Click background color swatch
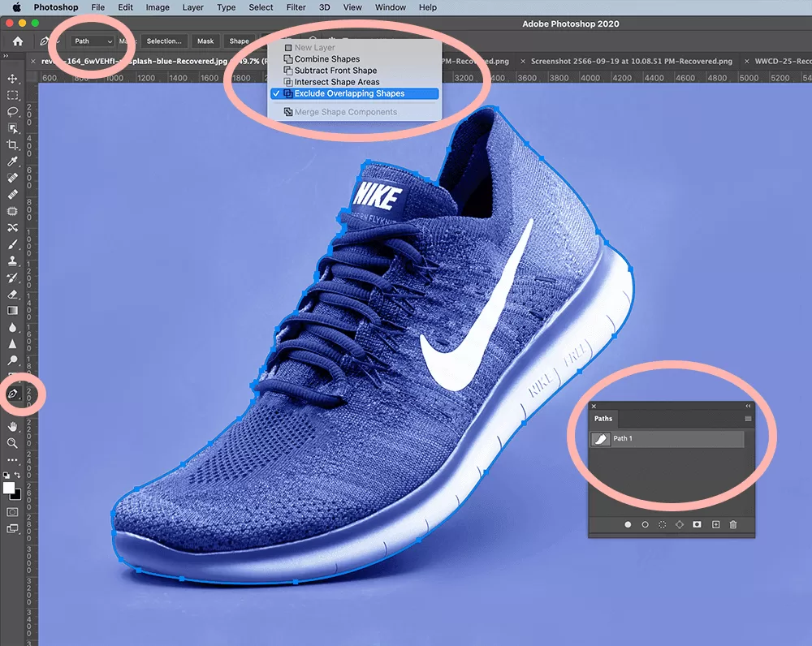Viewport: 812px width, 646px height. (16, 495)
